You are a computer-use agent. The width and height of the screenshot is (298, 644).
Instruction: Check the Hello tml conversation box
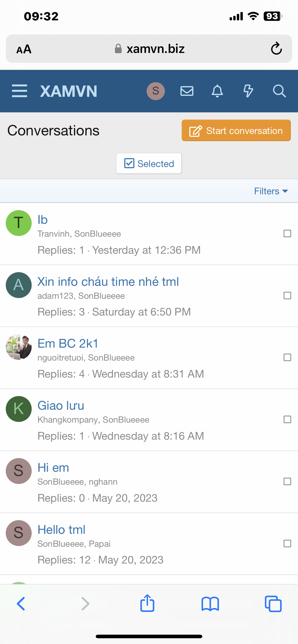287,544
